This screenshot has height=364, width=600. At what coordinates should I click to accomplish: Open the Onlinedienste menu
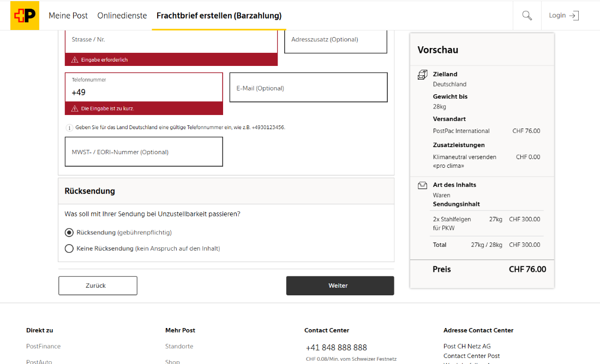point(122,16)
